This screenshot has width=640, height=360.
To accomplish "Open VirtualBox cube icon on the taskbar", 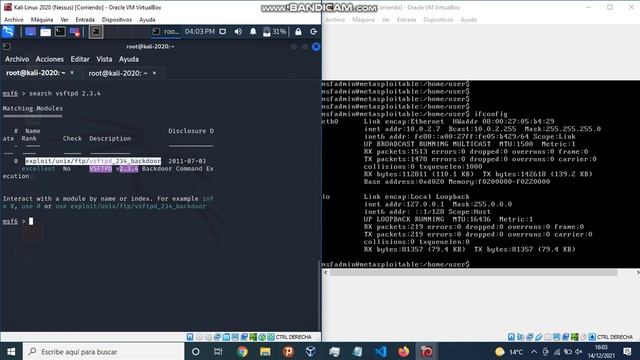I will click(x=311, y=351).
